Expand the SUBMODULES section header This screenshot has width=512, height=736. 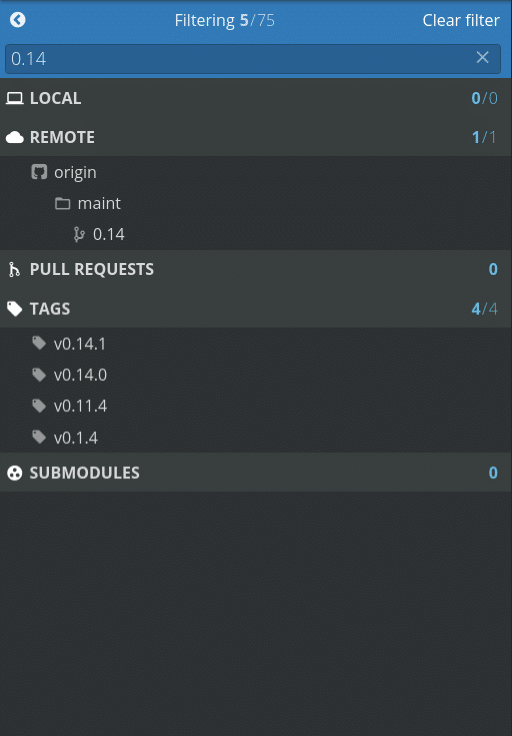coord(256,472)
